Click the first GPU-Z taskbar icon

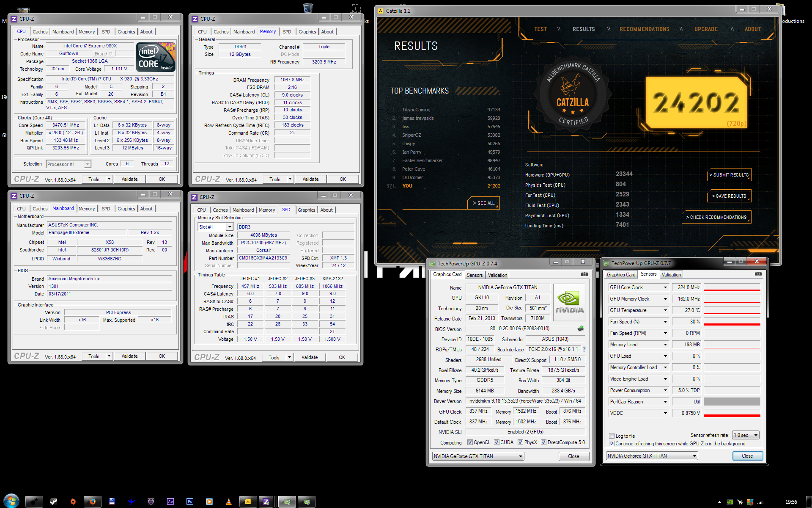click(x=288, y=502)
